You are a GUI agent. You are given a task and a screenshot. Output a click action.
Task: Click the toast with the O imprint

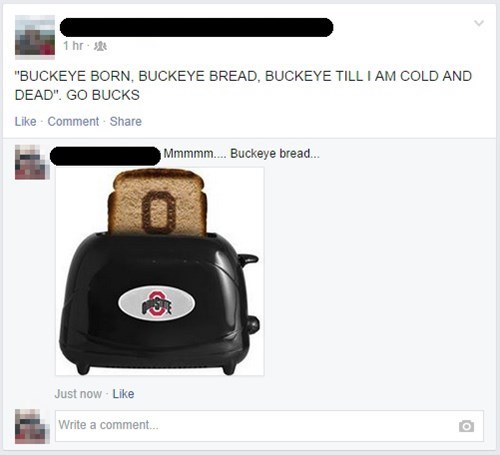point(157,203)
